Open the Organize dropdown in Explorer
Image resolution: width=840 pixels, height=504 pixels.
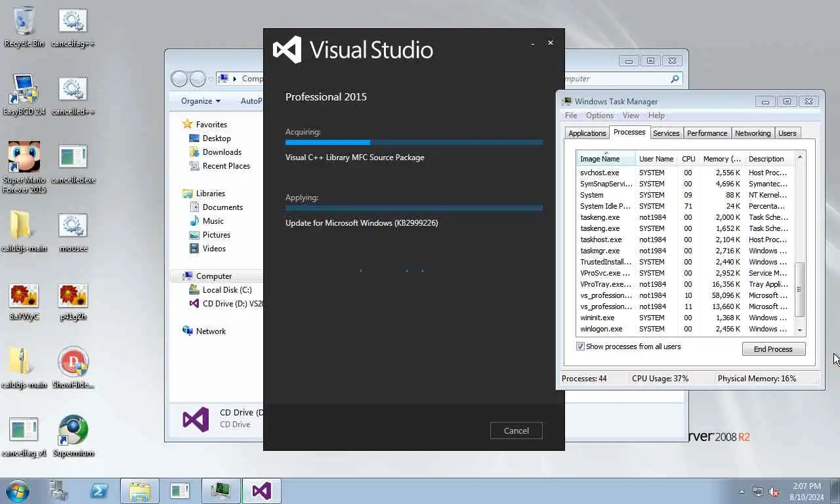pyautogui.click(x=201, y=101)
